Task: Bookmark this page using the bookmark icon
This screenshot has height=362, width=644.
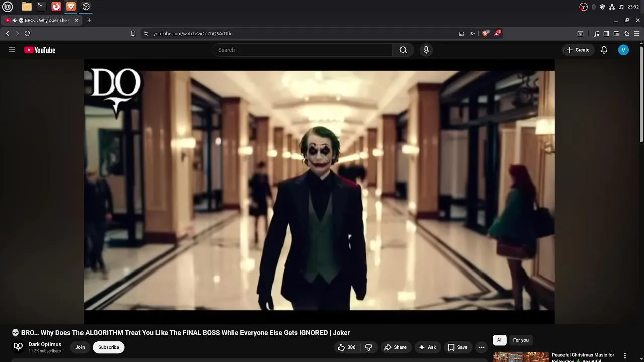Action: click(x=133, y=33)
